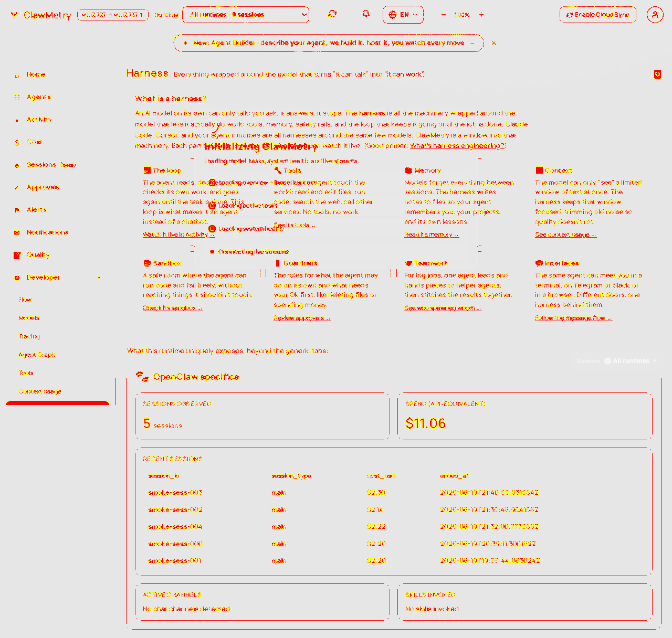Select Flow under Developer
Image resolution: width=672 pixels, height=638 pixels.
25,300
